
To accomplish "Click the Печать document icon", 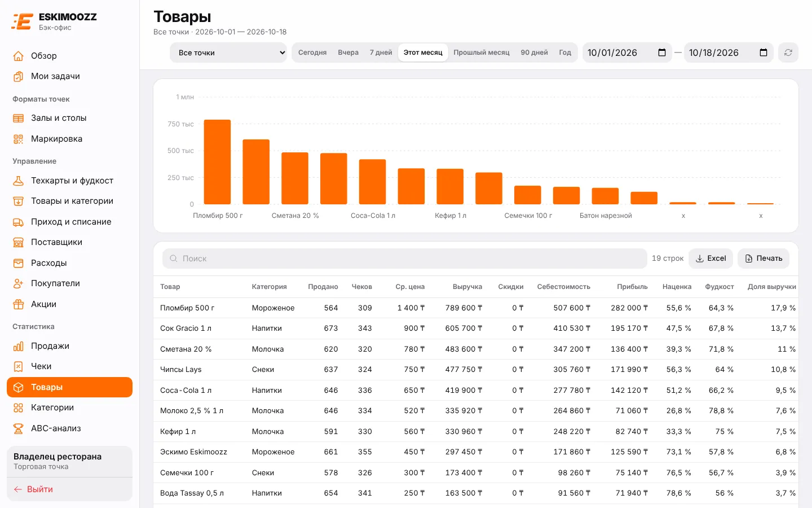I will coord(749,259).
